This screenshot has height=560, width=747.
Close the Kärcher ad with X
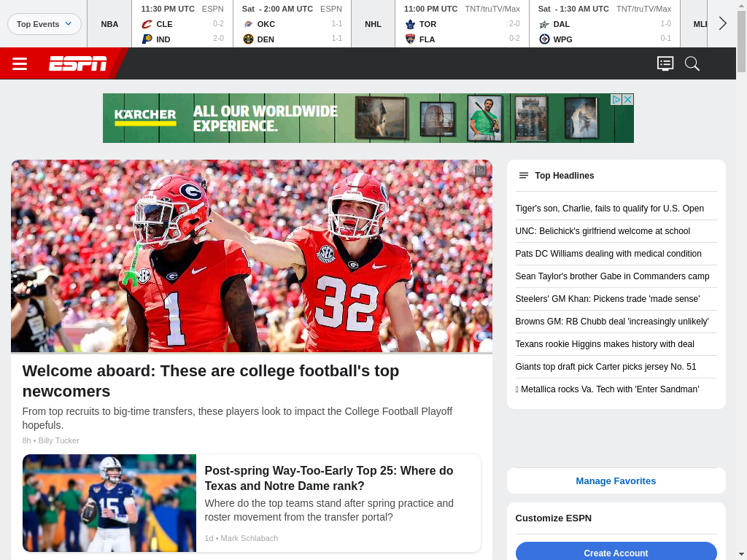[628, 99]
